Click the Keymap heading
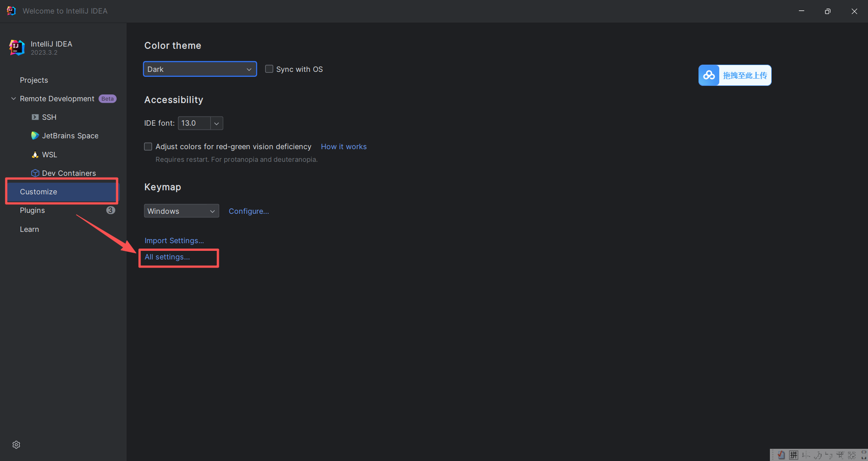Image resolution: width=868 pixels, height=461 pixels. point(163,187)
